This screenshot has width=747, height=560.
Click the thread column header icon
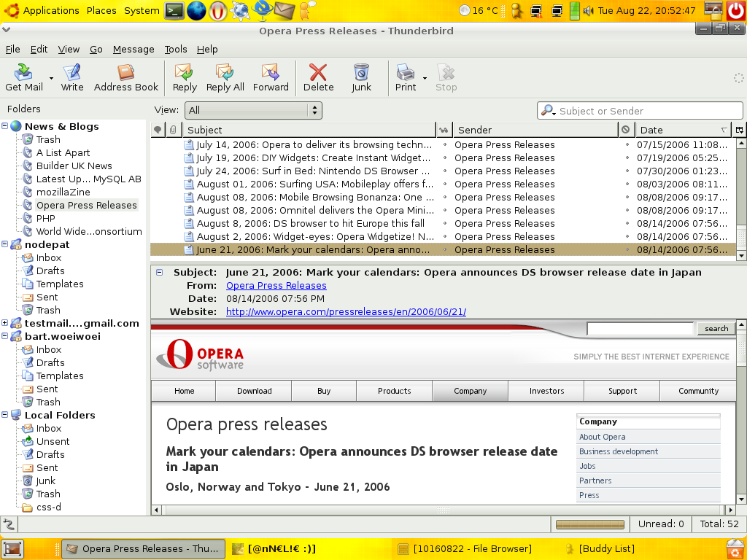(158, 130)
